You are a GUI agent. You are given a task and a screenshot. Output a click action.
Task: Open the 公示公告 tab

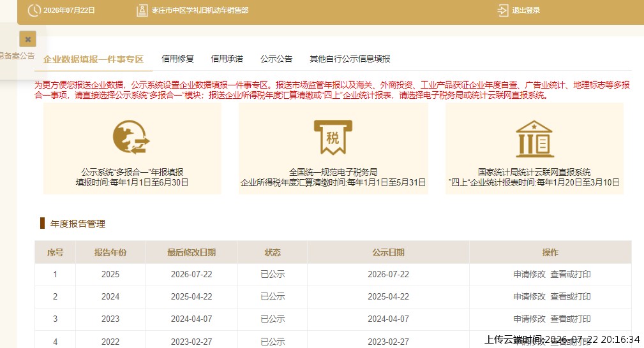(276, 59)
